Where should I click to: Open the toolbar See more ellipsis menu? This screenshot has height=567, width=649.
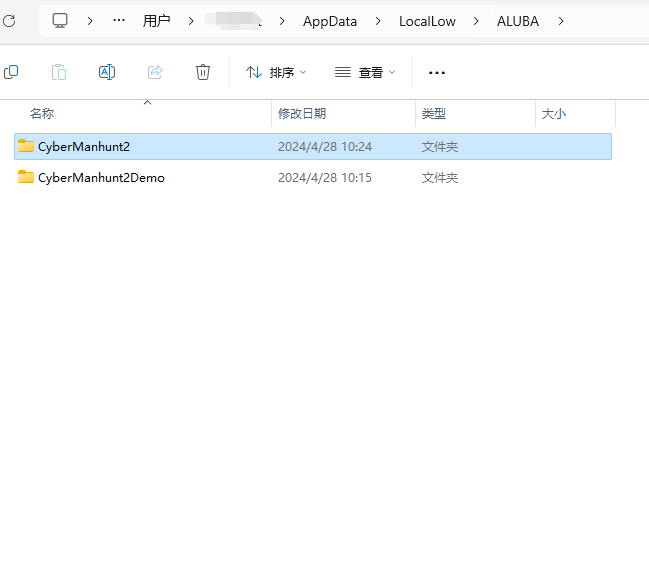point(437,73)
